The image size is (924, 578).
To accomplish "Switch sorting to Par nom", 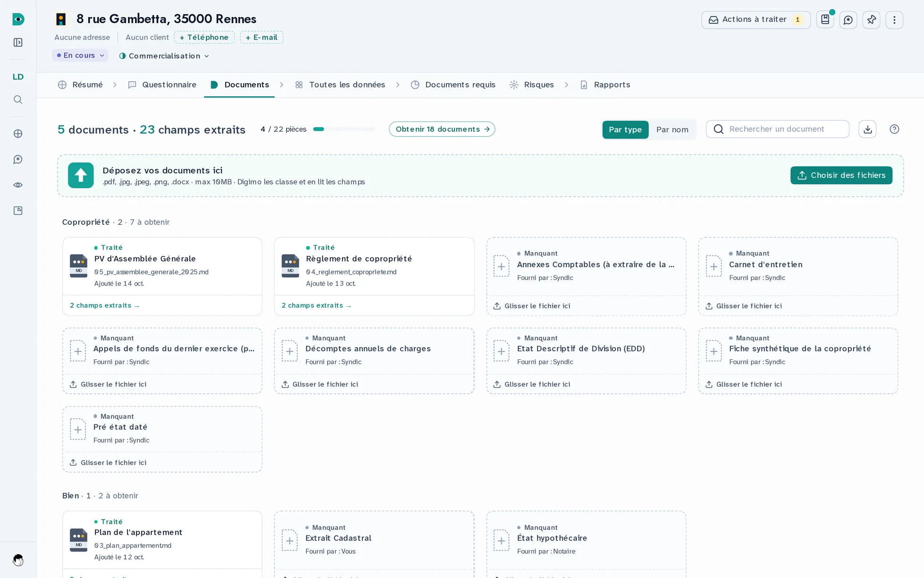I will [x=672, y=129].
